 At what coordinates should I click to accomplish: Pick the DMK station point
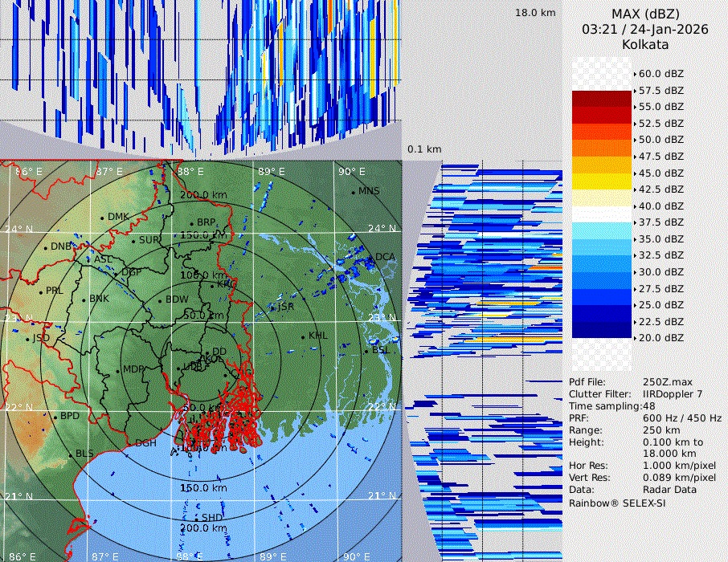[103, 218]
